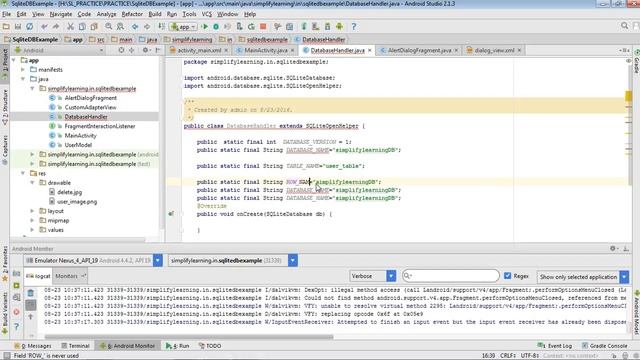Click the clear logcat trash icon

[31, 293]
